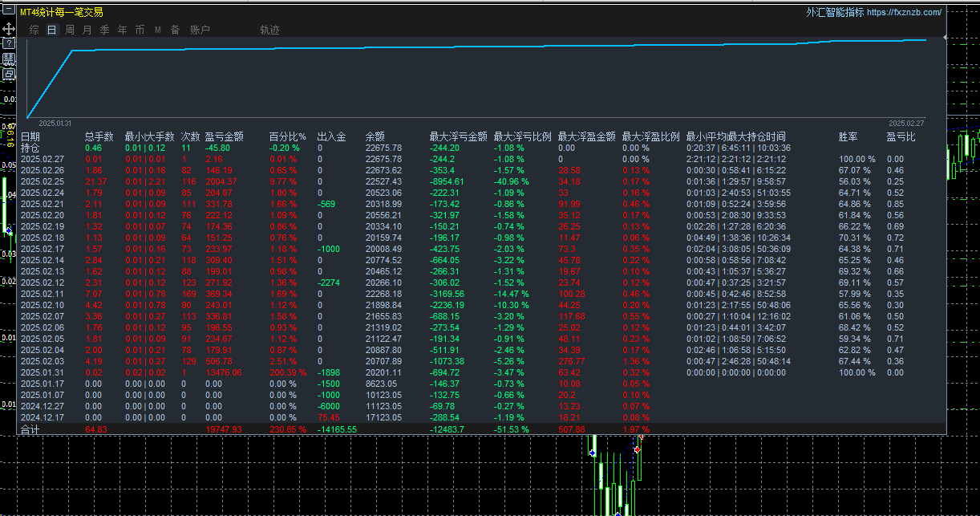980x516 pixels.
Task: Click the 次数 column header
Action: point(190,137)
